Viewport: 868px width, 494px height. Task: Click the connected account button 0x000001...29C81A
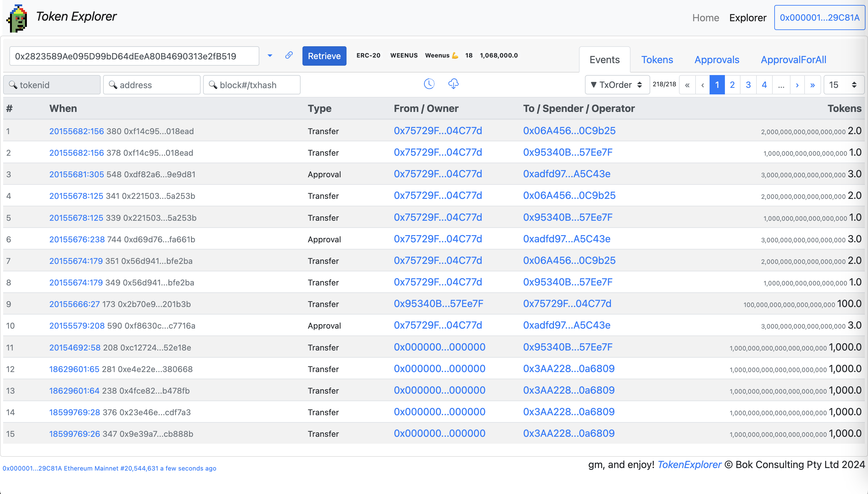click(819, 18)
